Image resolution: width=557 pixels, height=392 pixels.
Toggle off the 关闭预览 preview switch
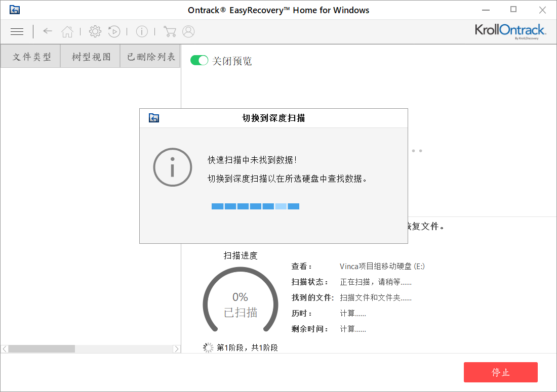click(200, 60)
